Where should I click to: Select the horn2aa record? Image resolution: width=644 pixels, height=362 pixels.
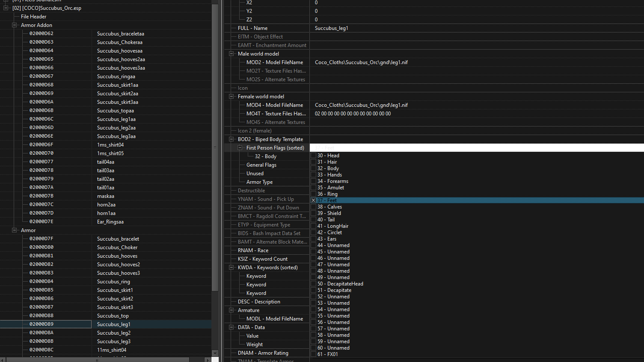point(106,205)
